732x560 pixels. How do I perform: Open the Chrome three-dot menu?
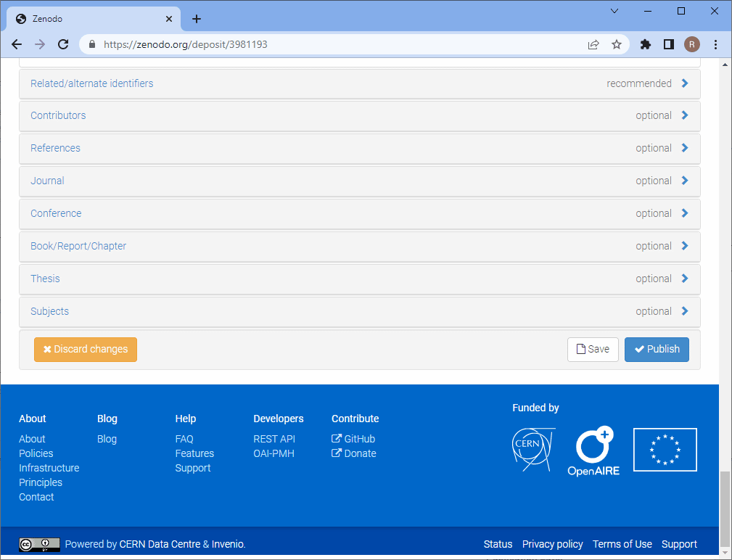pos(716,44)
